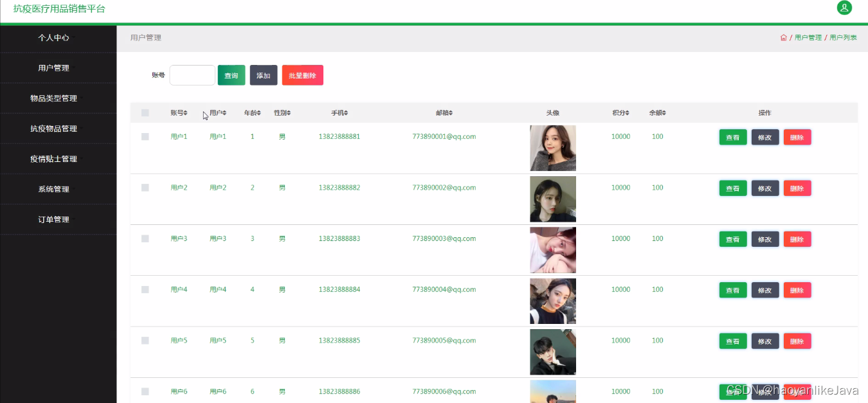The width and height of the screenshot is (868, 403).
Task: Sort table by 积分 column arrows
Action: [628, 113]
